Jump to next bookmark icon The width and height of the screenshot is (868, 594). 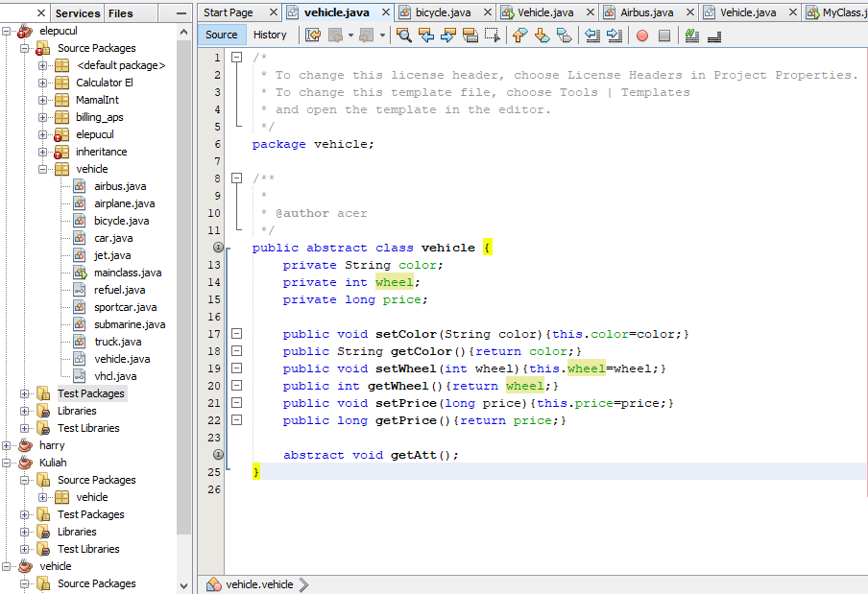point(542,36)
